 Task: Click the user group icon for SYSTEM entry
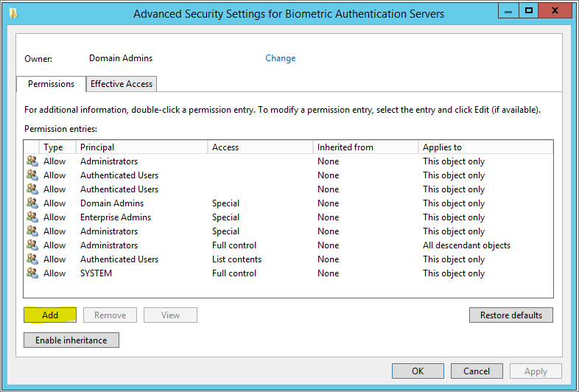coord(32,273)
